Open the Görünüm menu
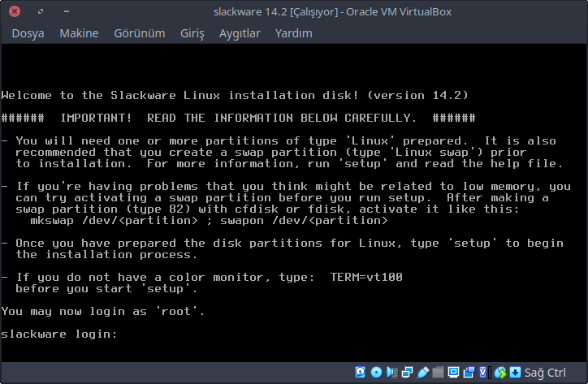 (140, 33)
